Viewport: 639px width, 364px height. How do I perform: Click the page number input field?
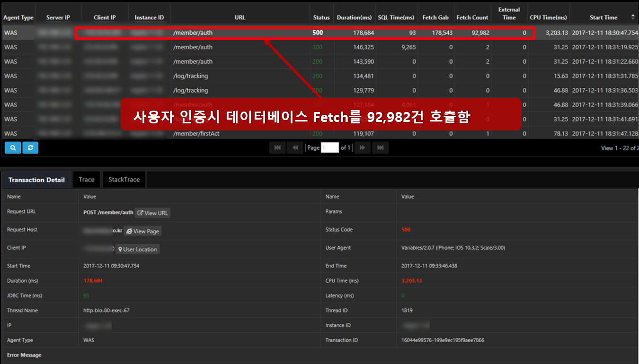[329, 147]
